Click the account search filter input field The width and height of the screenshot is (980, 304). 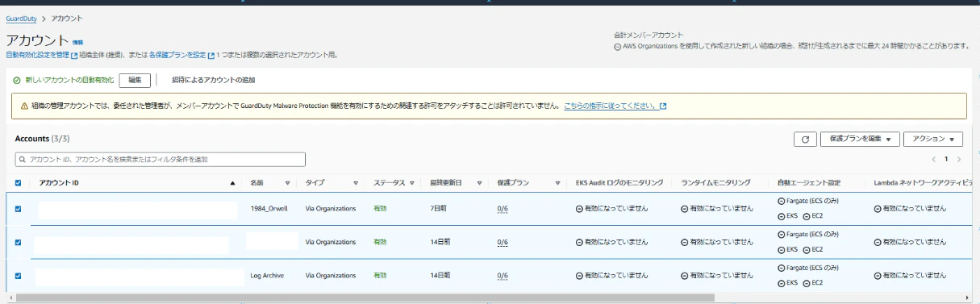point(160,159)
